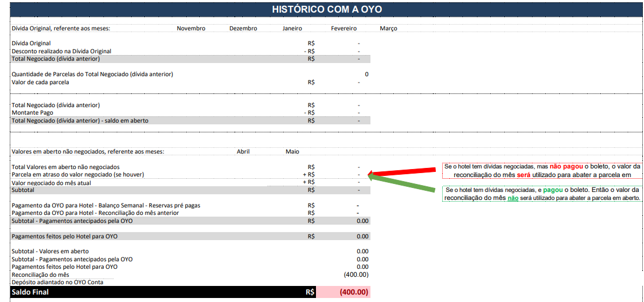Select 'Desconto realizado na Dívida Original' label
The image size is (644, 302).
(x=61, y=52)
